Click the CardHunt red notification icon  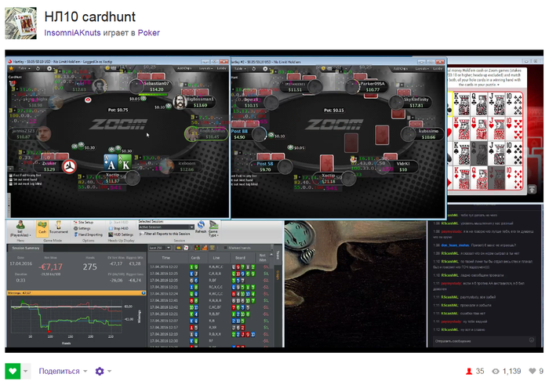(x=13, y=83)
